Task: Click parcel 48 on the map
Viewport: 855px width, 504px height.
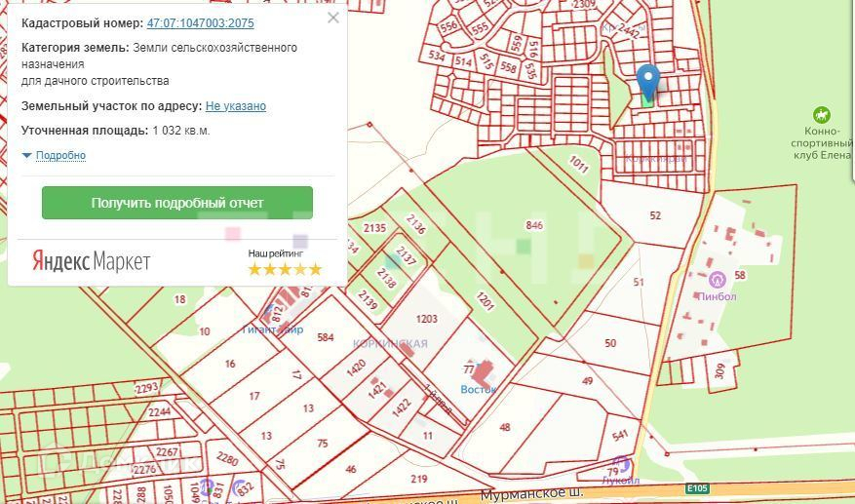Action: 505,428
